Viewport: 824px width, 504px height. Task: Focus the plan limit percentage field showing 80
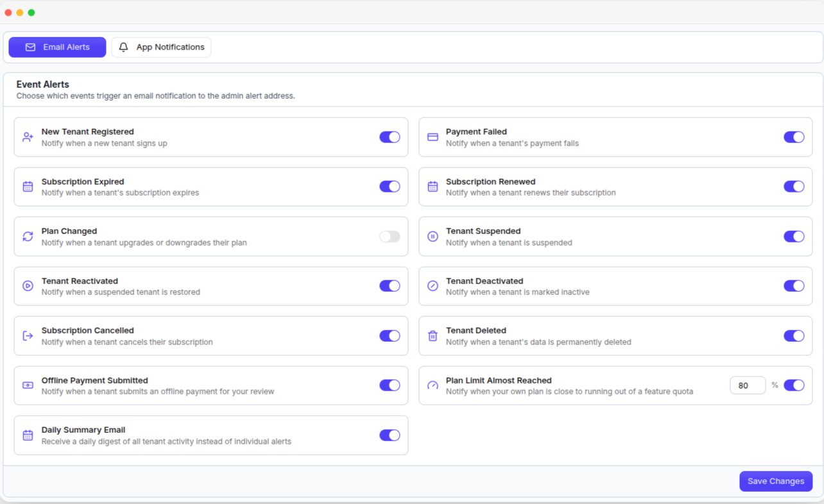748,385
